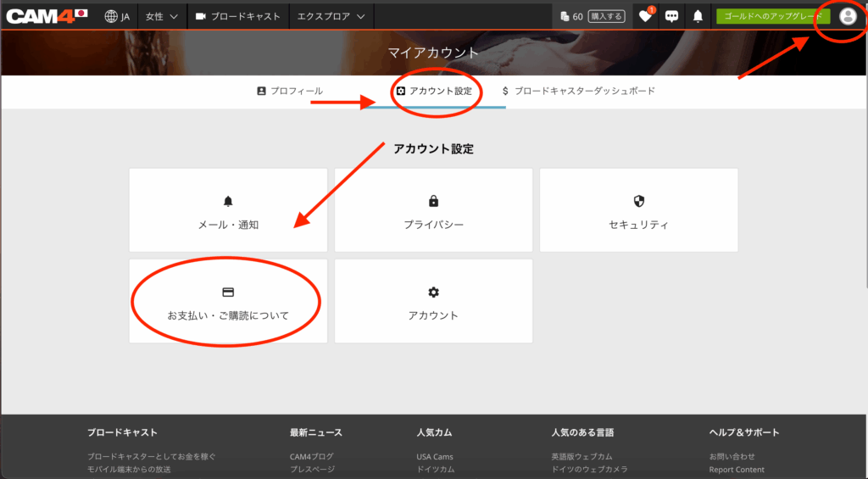The height and width of the screenshot is (479, 868).
Task: Click モバイル端末からの放送 footer link
Action: click(x=129, y=470)
